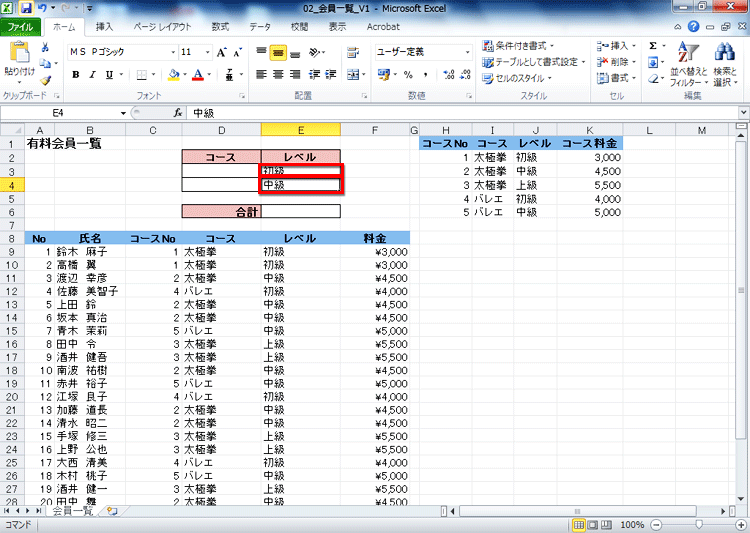Center text horizontally
This screenshot has height=533, width=750.
[x=278, y=75]
